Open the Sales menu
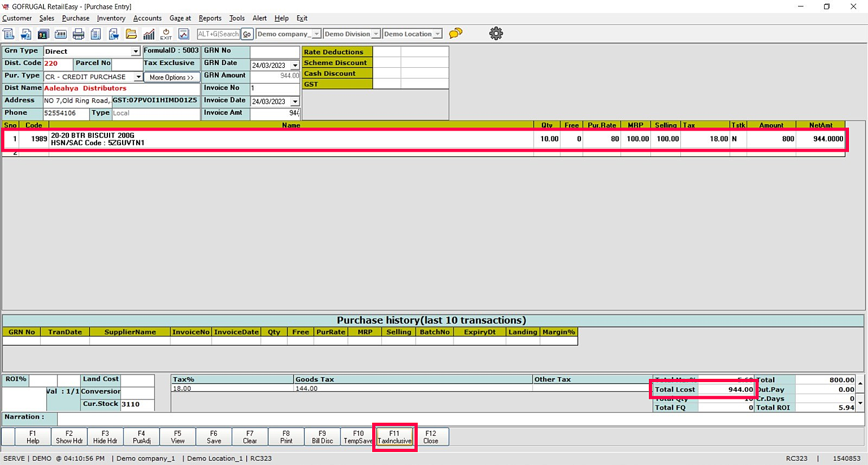This screenshot has height=465, width=868. (x=47, y=18)
